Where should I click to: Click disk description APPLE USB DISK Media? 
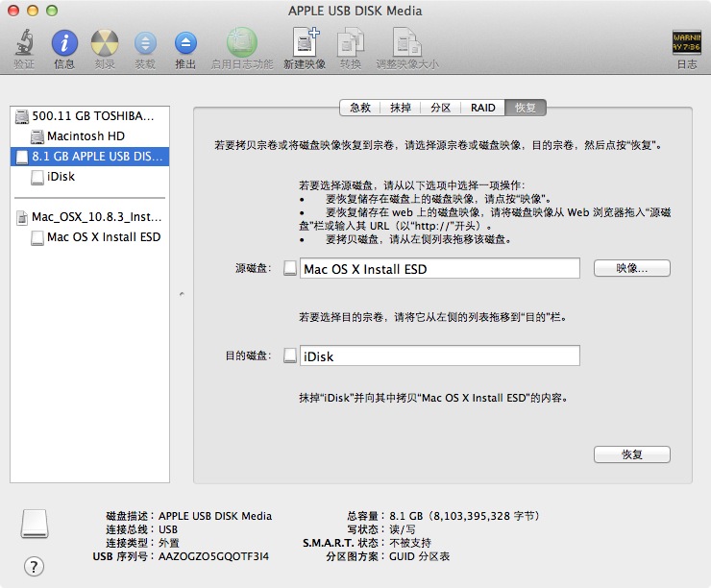point(215,516)
